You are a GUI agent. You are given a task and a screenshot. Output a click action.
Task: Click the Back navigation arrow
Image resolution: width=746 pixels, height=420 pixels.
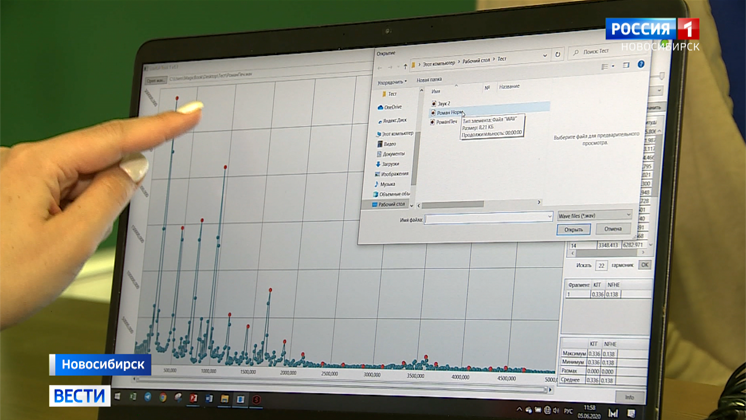(380, 68)
